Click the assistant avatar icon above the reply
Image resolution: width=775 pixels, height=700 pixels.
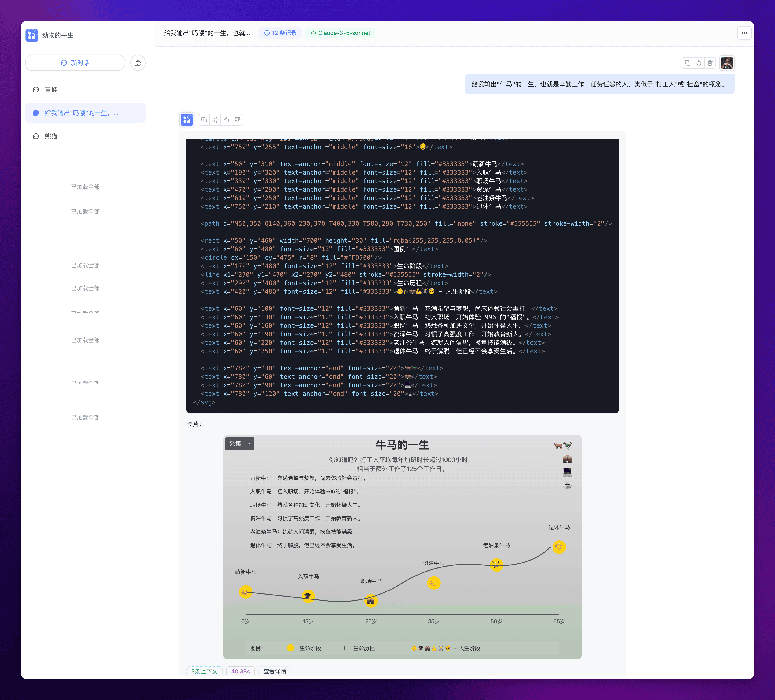tap(187, 120)
